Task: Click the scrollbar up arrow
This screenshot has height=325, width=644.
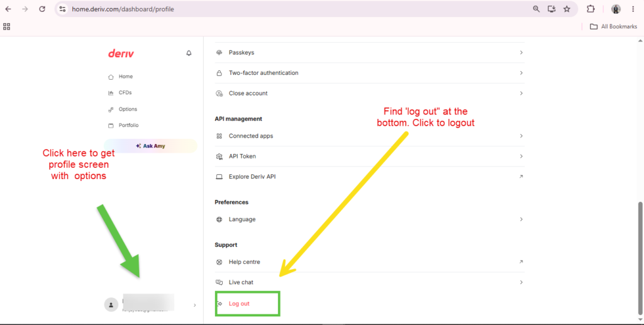Action: click(640, 41)
